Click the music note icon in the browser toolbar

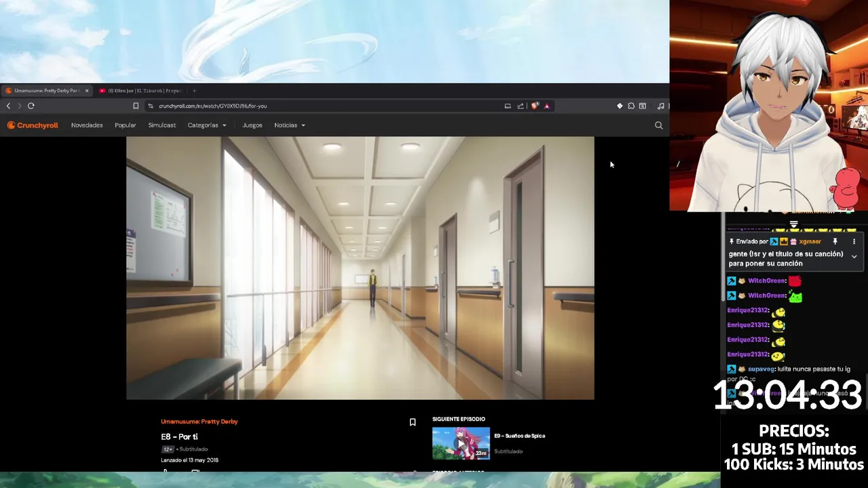point(660,106)
